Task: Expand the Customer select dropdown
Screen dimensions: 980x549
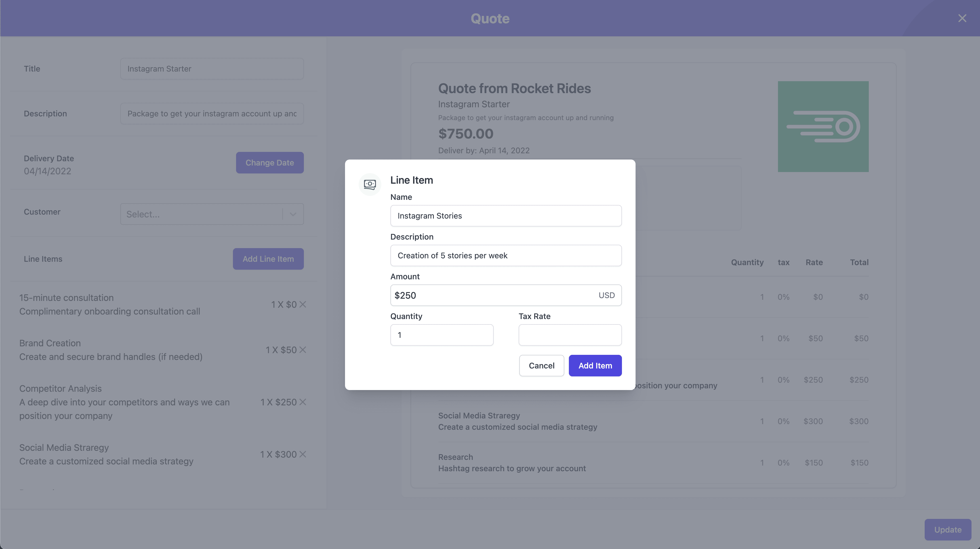Action: tap(292, 213)
